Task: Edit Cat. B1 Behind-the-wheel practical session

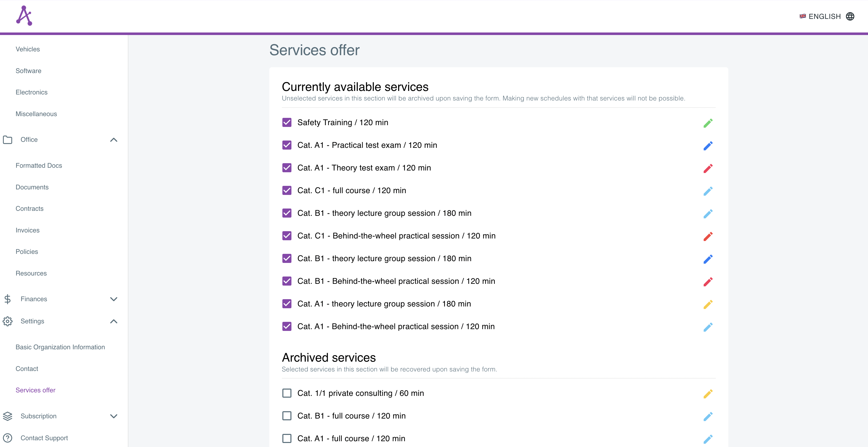Action: coord(708,281)
